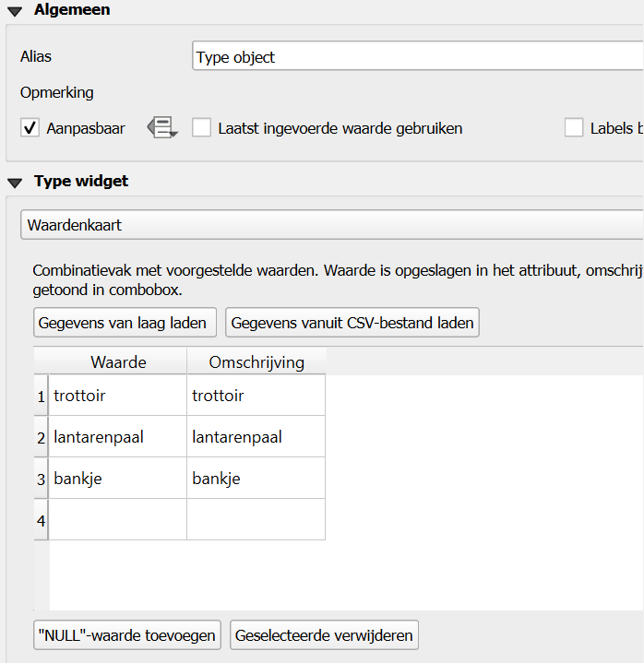Click the empty Waarde cell in row 4

coord(118,520)
